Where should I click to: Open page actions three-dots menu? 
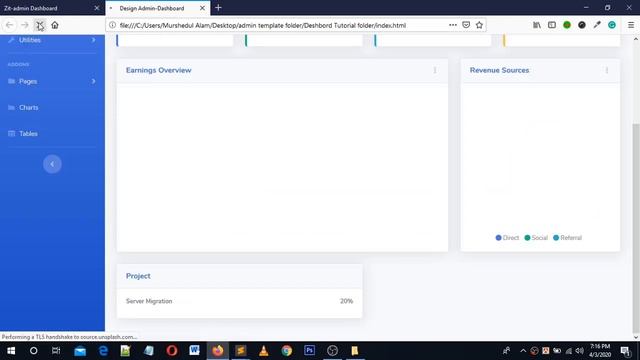point(453,25)
